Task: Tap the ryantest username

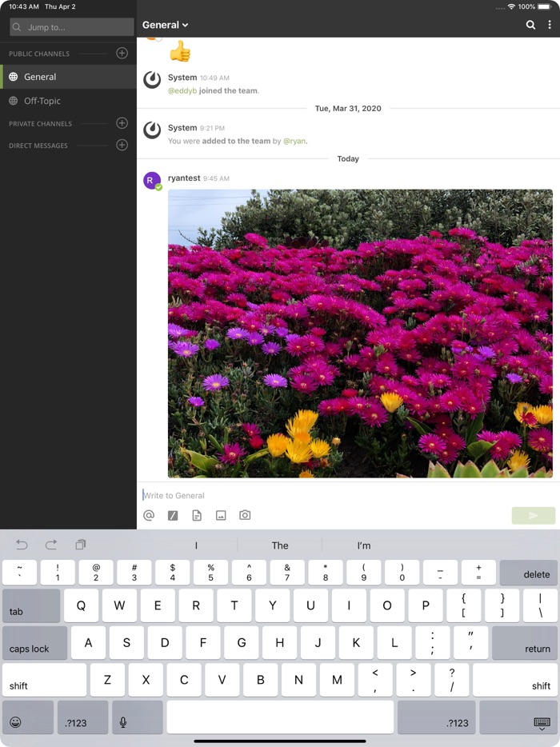Action: pos(184,178)
